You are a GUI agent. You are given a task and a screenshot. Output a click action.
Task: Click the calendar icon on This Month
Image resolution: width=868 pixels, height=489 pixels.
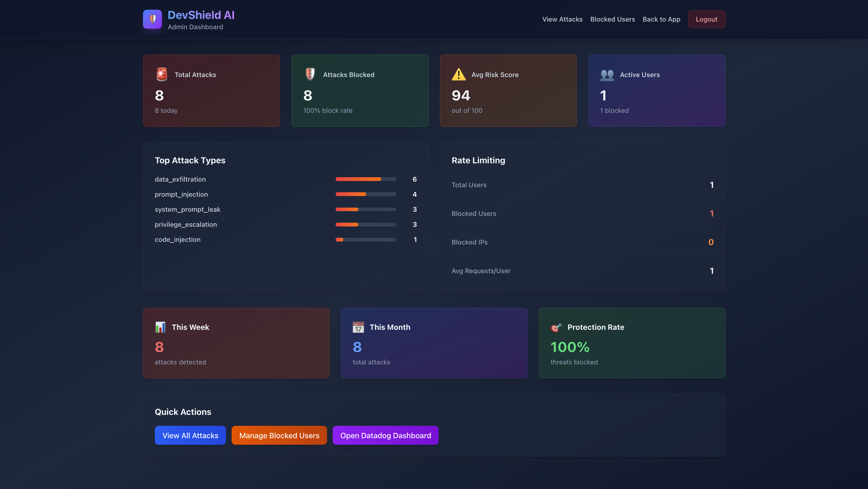[358, 327]
